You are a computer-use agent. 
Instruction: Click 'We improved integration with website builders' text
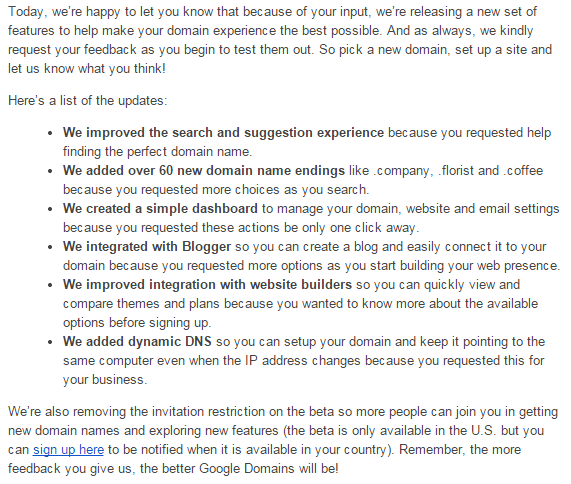point(208,284)
